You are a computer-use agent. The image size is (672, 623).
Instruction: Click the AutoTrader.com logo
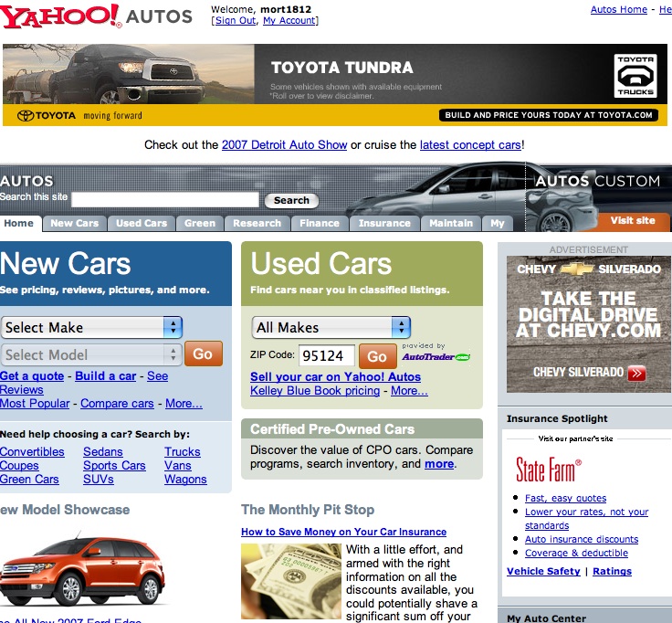(x=436, y=357)
